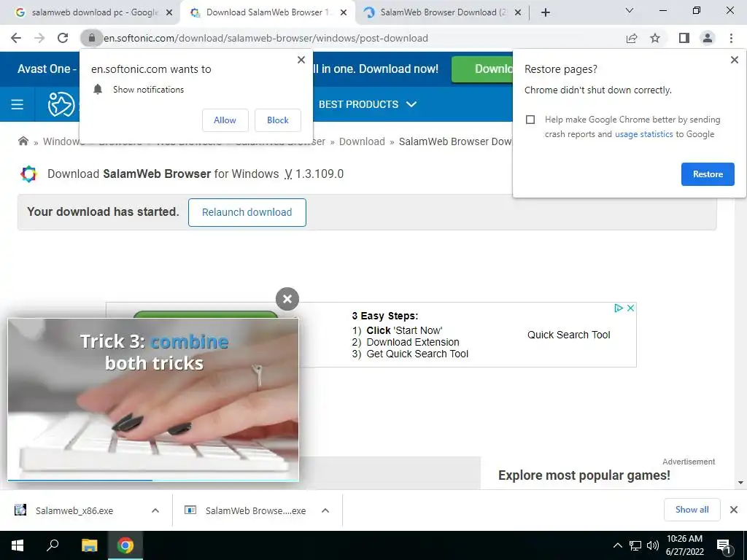Open volume tray icon

(653, 545)
